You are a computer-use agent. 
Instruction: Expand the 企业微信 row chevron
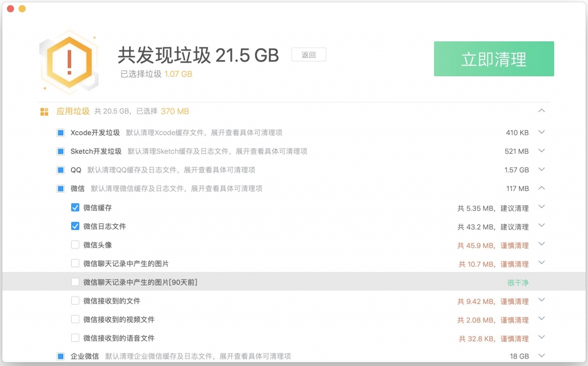(x=541, y=356)
